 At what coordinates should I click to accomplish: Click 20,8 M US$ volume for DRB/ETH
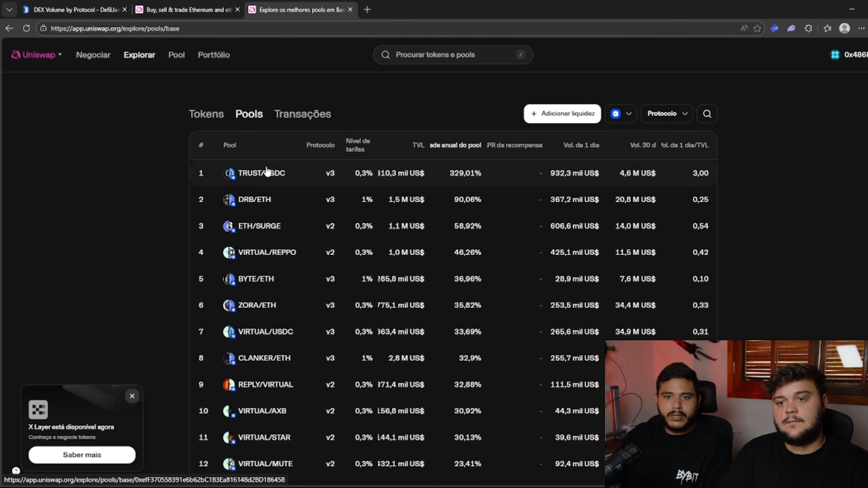click(x=635, y=200)
